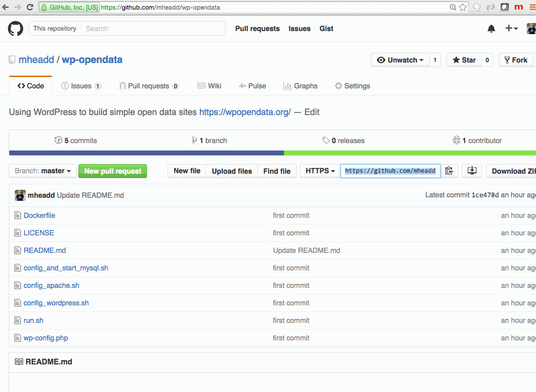536x392 pixels.
Task: View the 1 branch link
Action: (x=209, y=140)
